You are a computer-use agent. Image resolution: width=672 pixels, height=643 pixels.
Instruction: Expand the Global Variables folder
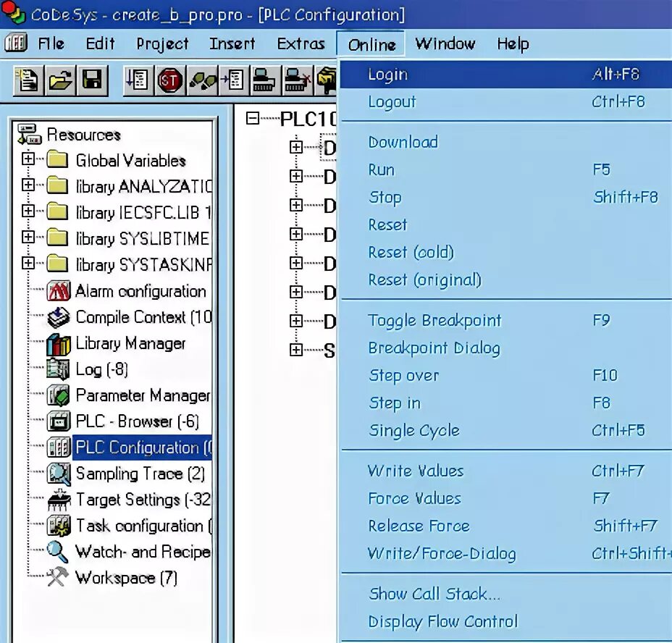28,159
